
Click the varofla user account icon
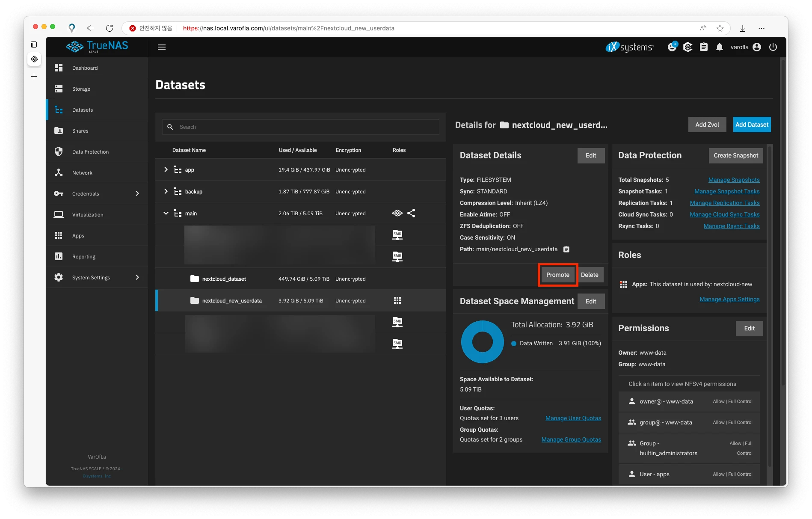(x=757, y=47)
